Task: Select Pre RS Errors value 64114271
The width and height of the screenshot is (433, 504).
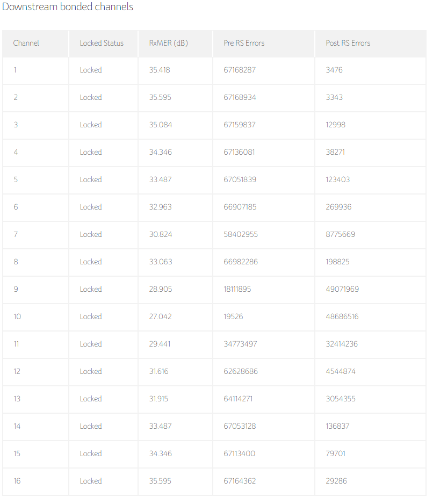Action: pos(239,399)
